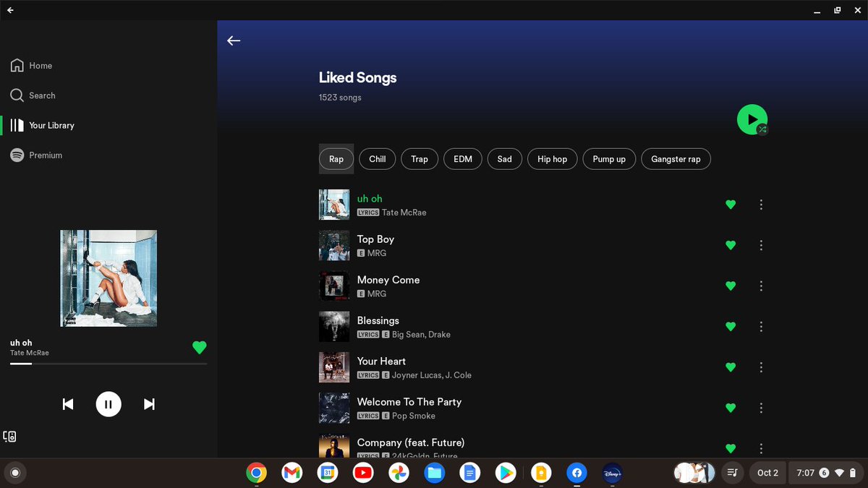The height and width of the screenshot is (488, 868).
Task: Open Google Photos from the shelf
Action: click(x=399, y=473)
